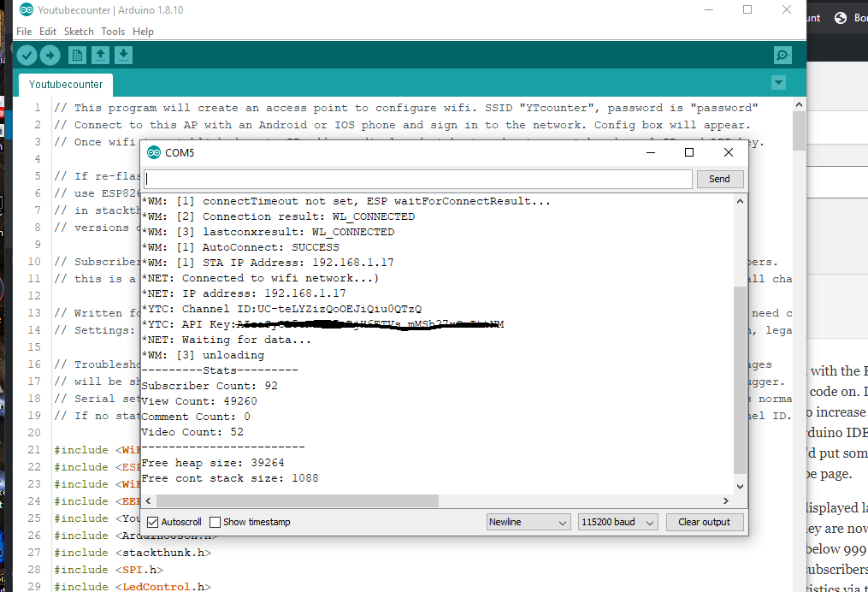Click the Arduino logo in the COM5 title bar
Screen dimensions: 868x592
pyautogui.click(x=154, y=152)
